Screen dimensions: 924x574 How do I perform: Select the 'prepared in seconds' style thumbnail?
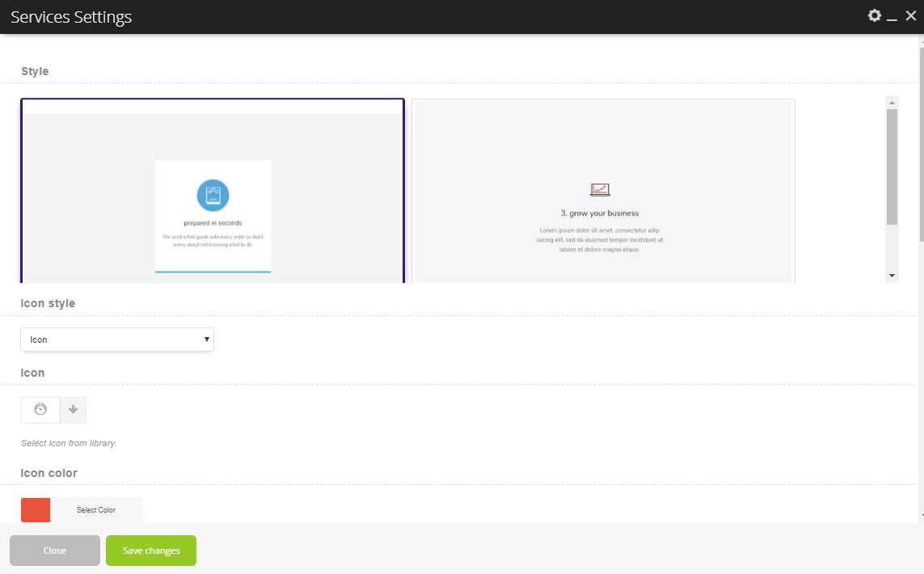pyautogui.click(x=213, y=191)
